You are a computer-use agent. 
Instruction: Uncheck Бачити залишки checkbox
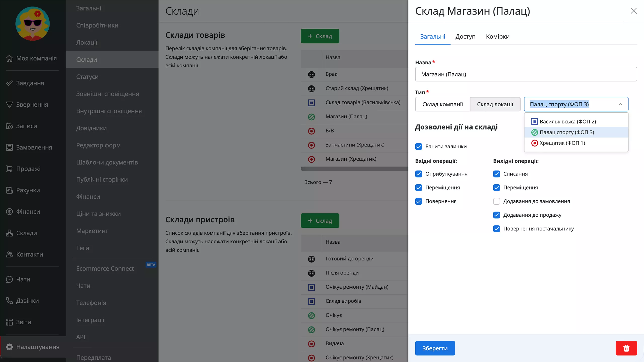click(419, 147)
